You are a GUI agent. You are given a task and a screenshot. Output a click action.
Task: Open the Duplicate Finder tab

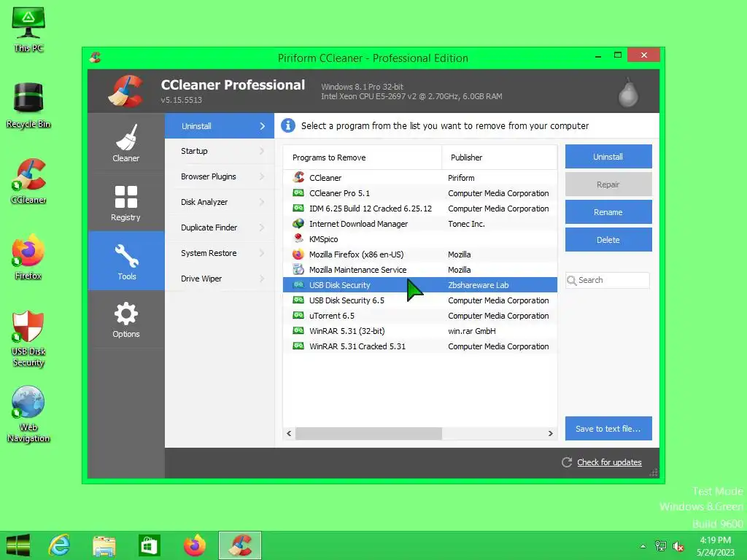(x=220, y=227)
